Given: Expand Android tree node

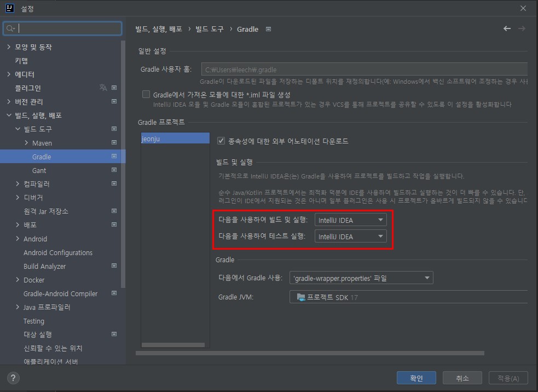Looking at the screenshot, I should [x=18, y=239].
